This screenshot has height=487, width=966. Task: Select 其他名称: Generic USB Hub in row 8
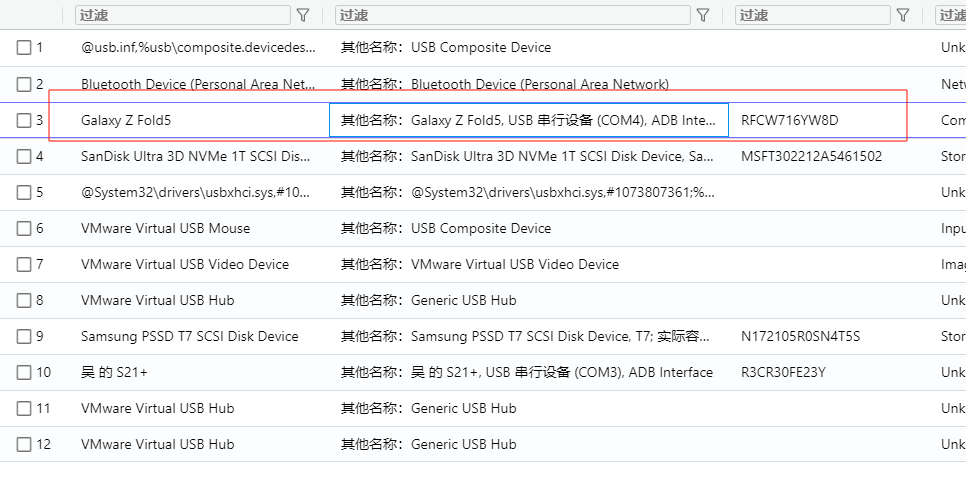pos(429,300)
